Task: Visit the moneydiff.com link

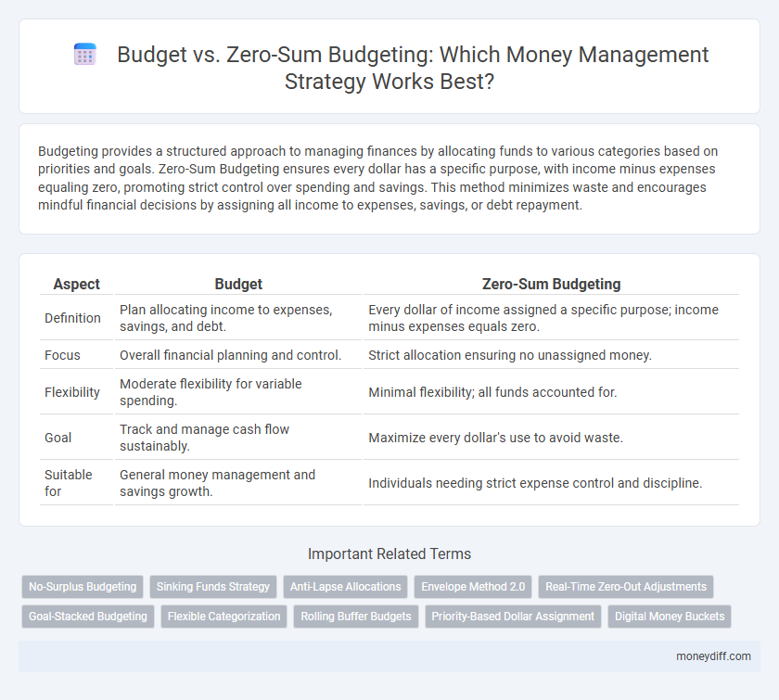Action: click(x=712, y=655)
